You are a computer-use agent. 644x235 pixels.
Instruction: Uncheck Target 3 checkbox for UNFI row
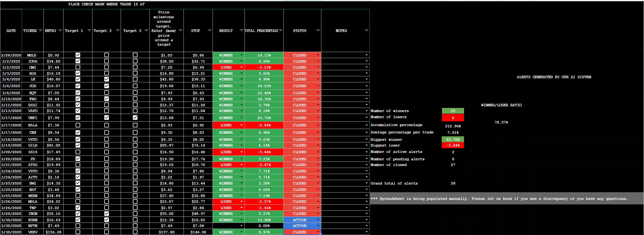click(135, 117)
